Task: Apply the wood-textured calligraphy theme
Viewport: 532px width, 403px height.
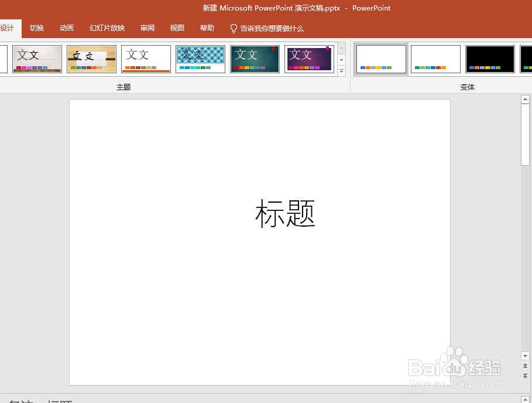Action: click(91, 59)
